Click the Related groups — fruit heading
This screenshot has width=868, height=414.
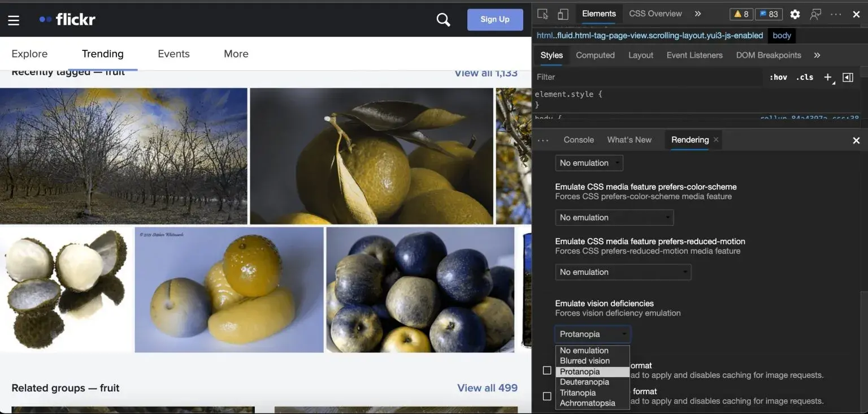[x=66, y=388]
